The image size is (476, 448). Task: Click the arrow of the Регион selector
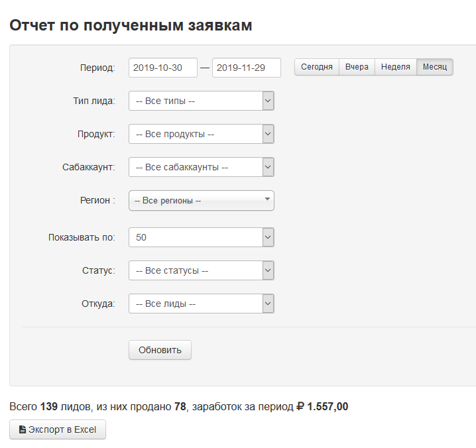pyautogui.click(x=267, y=199)
